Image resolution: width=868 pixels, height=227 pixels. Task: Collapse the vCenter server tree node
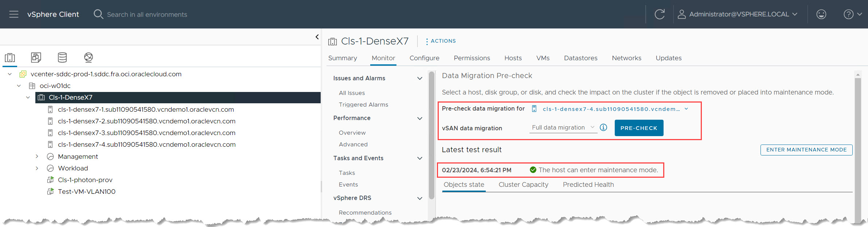pos(10,74)
